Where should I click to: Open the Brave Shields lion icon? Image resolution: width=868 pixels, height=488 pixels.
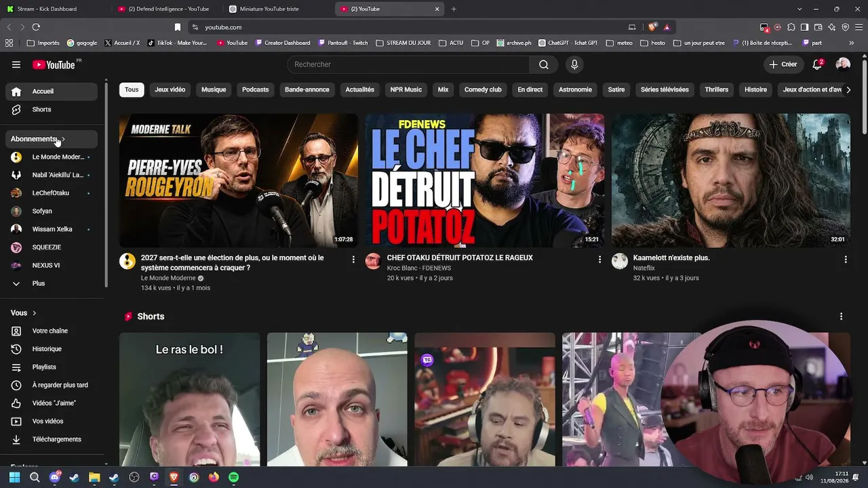[x=652, y=27]
